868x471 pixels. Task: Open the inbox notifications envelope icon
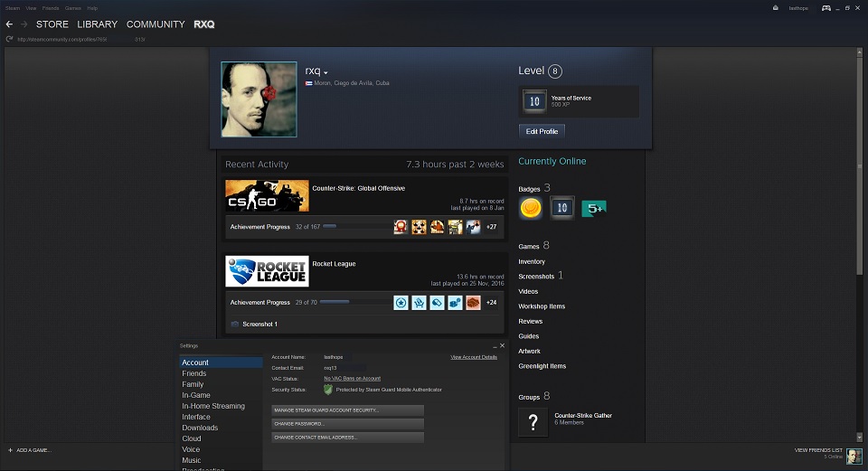click(776, 8)
